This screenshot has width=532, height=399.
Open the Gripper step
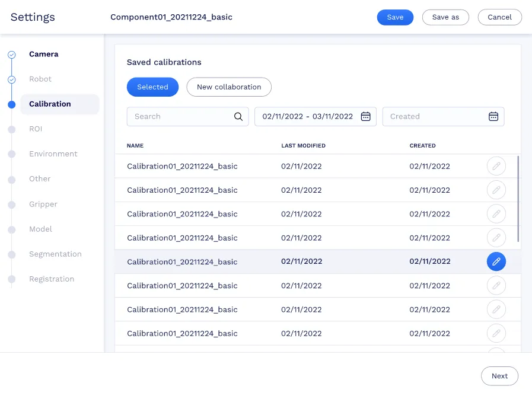[x=43, y=205]
